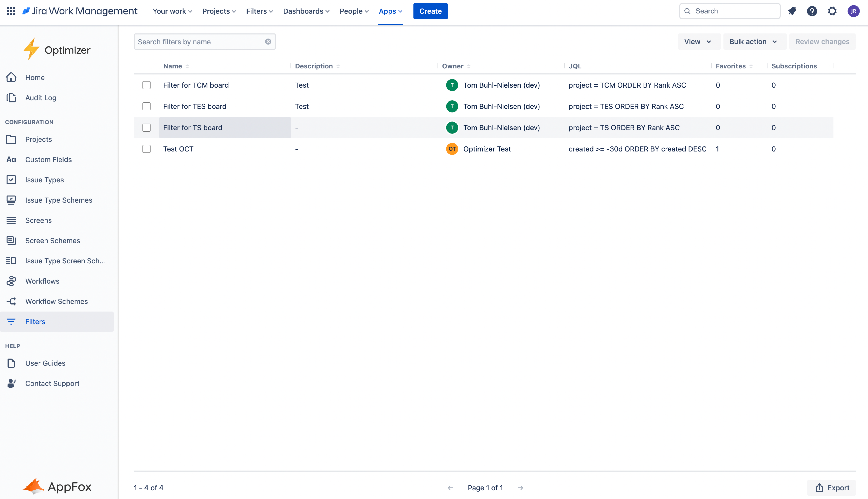The height and width of the screenshot is (499, 868).
Task: Open the help question mark icon
Action: pyautogui.click(x=812, y=11)
